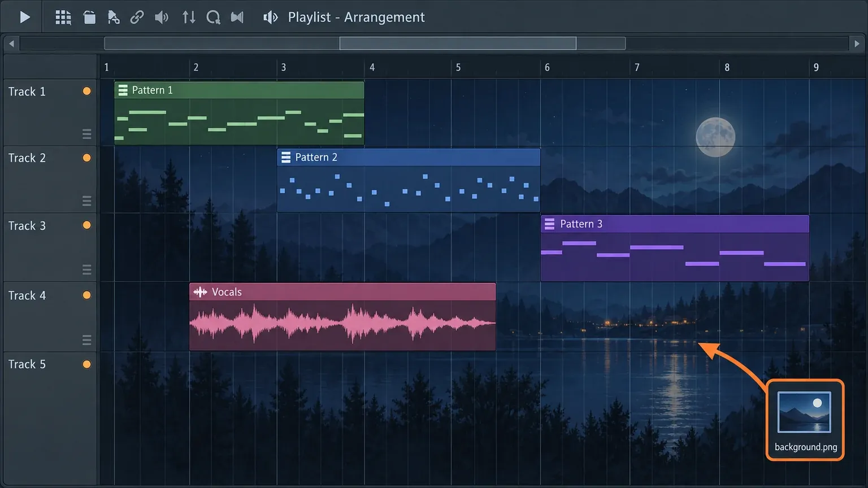Image resolution: width=868 pixels, height=488 pixels.
Task: Click the Playlist - Arrangement title
Action: point(356,18)
